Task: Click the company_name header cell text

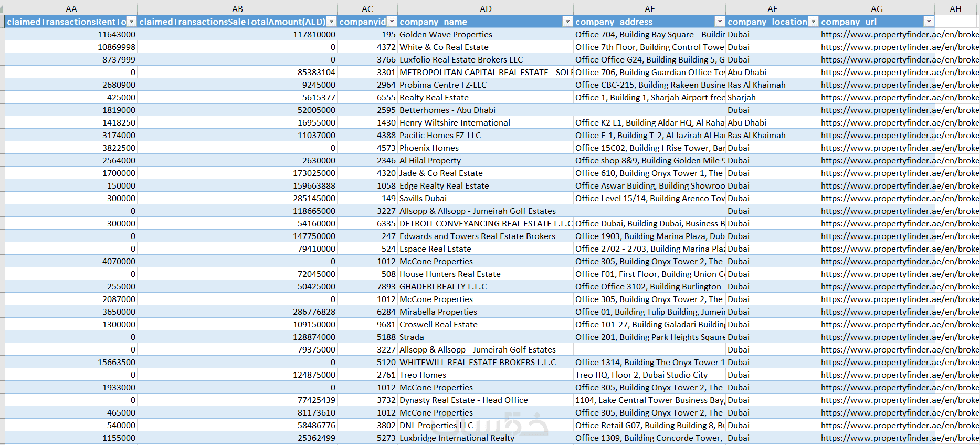Action: pos(433,22)
